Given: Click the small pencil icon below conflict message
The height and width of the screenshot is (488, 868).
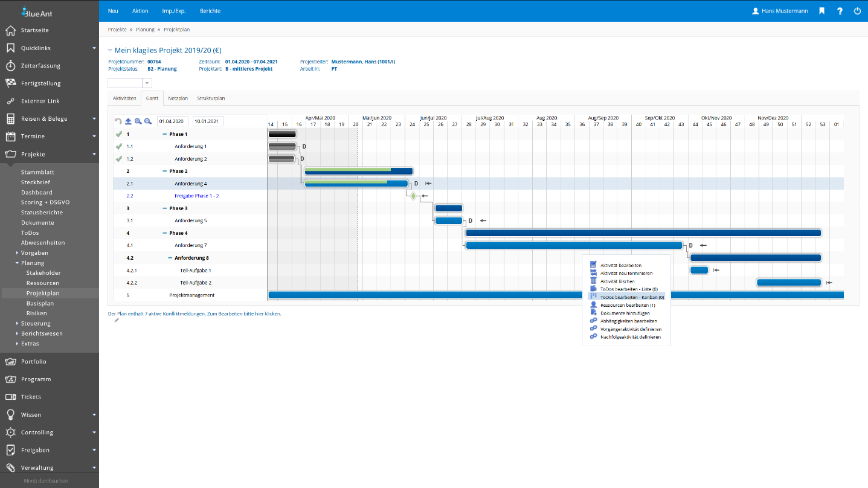Looking at the screenshot, I should (117, 320).
